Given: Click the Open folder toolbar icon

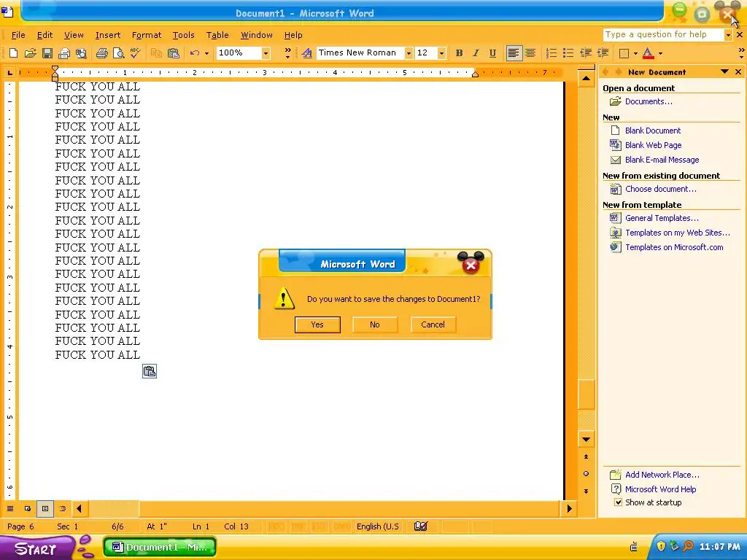Looking at the screenshot, I should tap(31, 52).
